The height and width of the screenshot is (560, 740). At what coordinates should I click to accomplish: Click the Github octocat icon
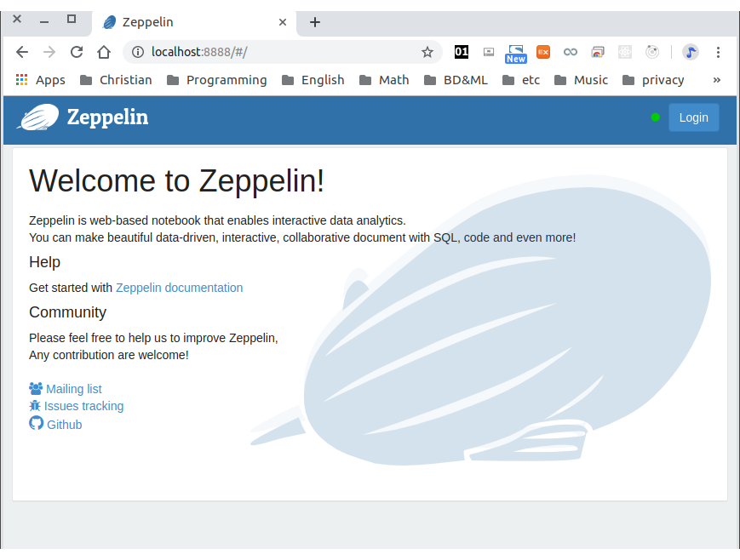click(x=37, y=423)
